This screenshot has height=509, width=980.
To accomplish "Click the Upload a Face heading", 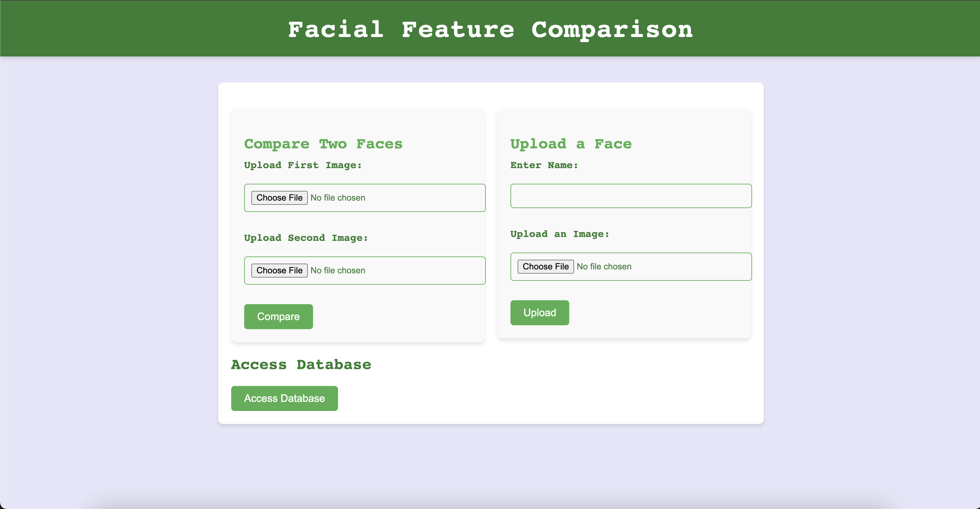I will [571, 144].
